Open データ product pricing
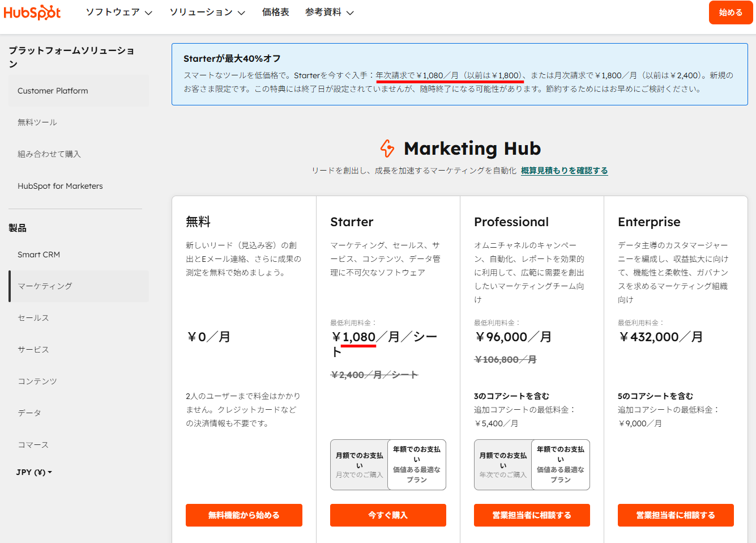Viewport: 756px width, 543px height. 79,413
